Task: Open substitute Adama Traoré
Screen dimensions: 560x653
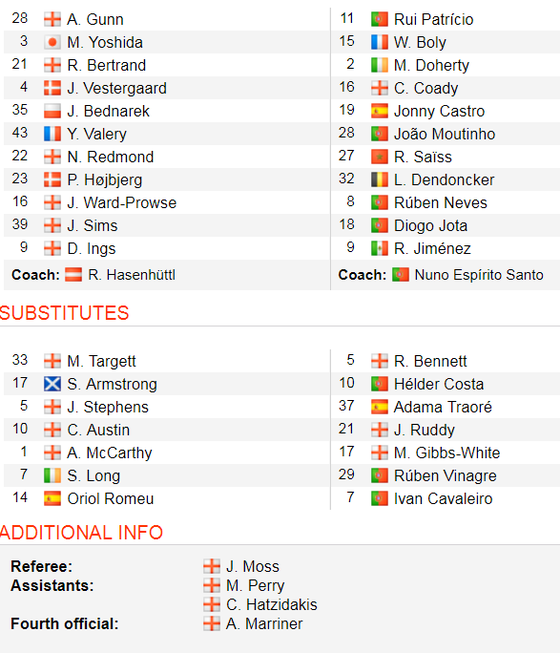Action: 443,407
